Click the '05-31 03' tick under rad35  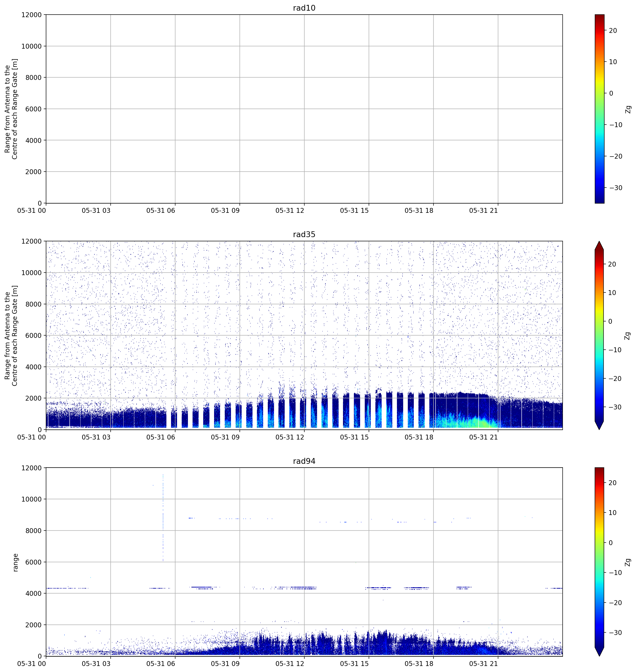point(96,437)
